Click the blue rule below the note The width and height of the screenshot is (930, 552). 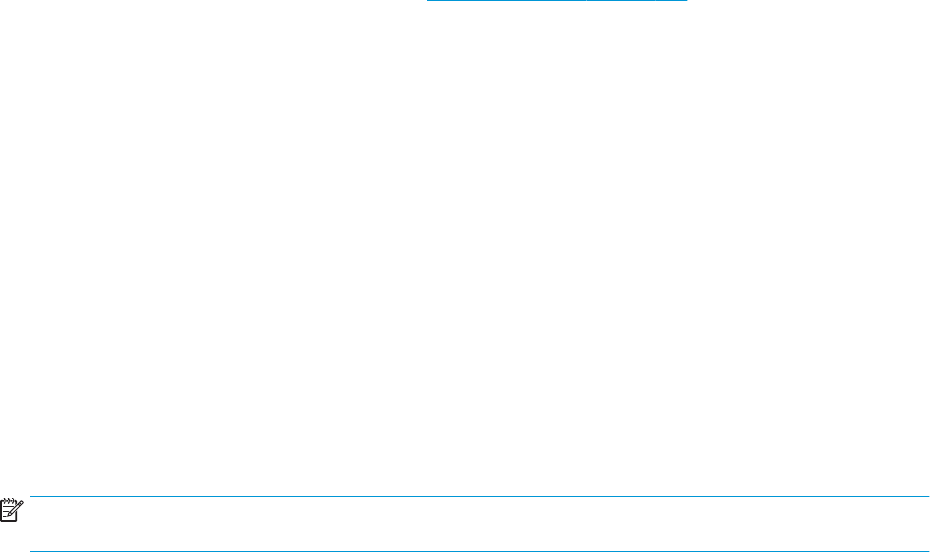coord(479,551)
